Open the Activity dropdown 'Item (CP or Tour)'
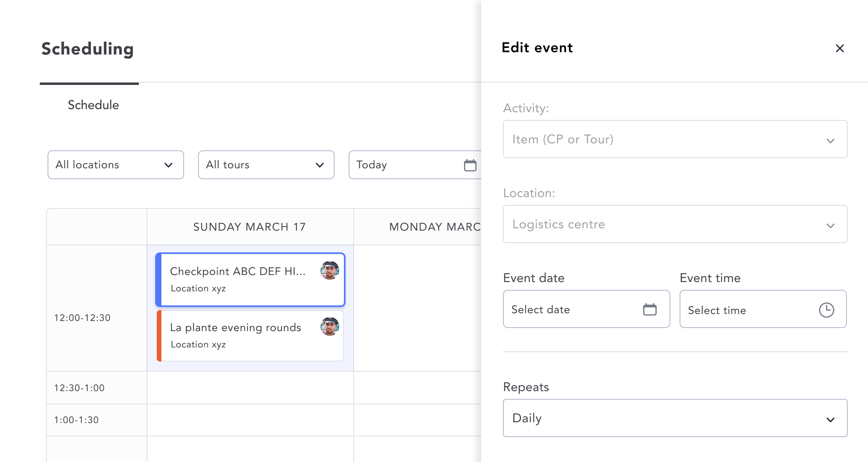868x462 pixels. point(675,139)
